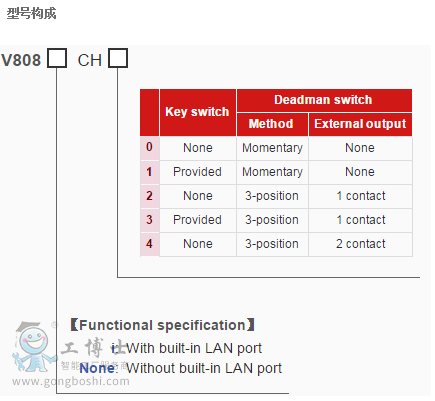Click the Functional specification heading
Viewport: 435px width, 401px height.
pos(162,325)
